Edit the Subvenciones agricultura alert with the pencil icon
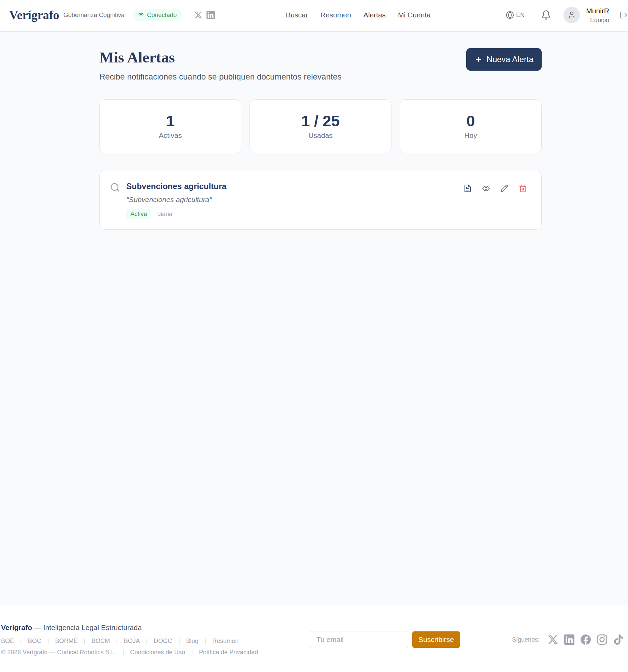The width and height of the screenshot is (628, 672). 504,188
